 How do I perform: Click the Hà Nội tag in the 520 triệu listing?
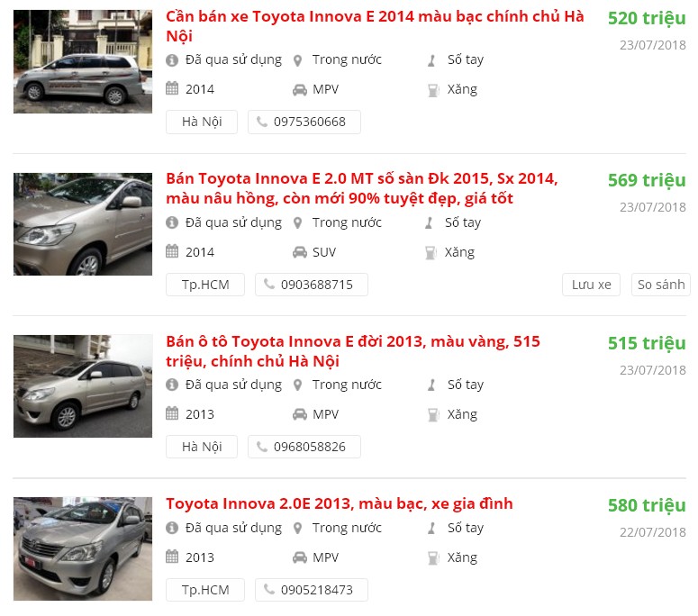[x=201, y=122]
